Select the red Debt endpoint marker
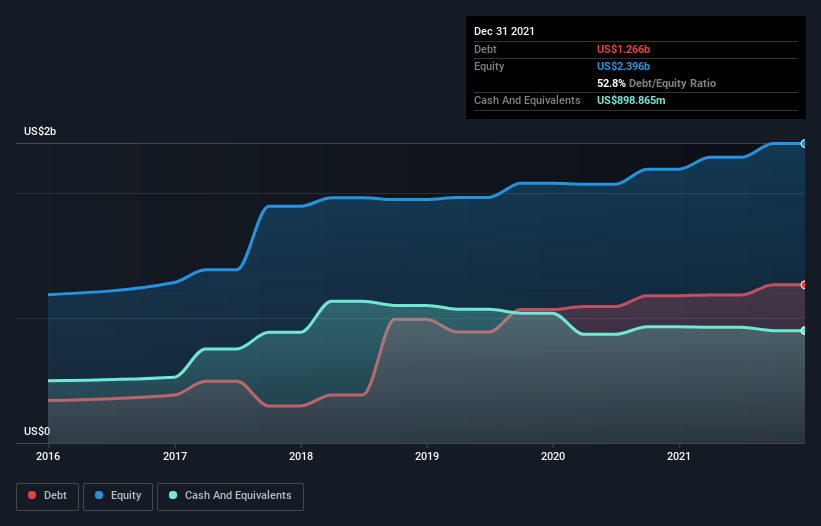This screenshot has width=821, height=526. click(x=804, y=285)
